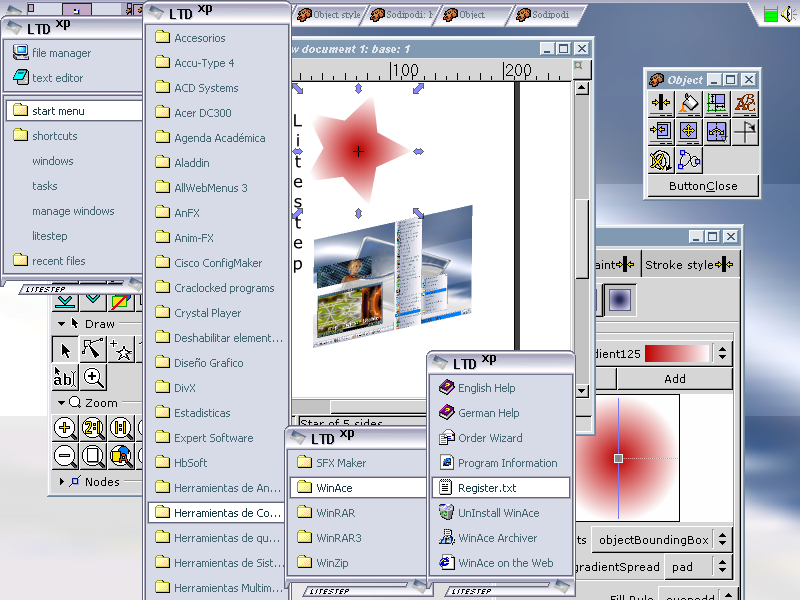Click the green system tray indicator icon
This screenshot has width=800, height=600.
click(770, 15)
